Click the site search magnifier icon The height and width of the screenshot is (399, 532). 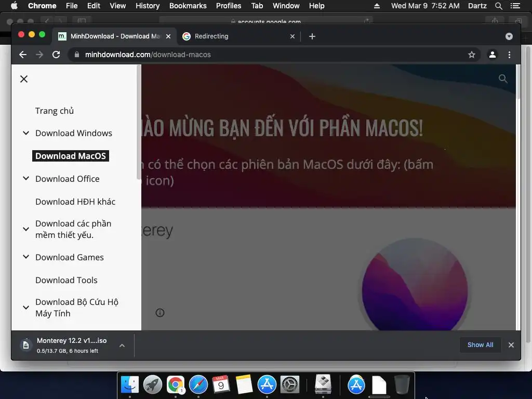click(503, 79)
